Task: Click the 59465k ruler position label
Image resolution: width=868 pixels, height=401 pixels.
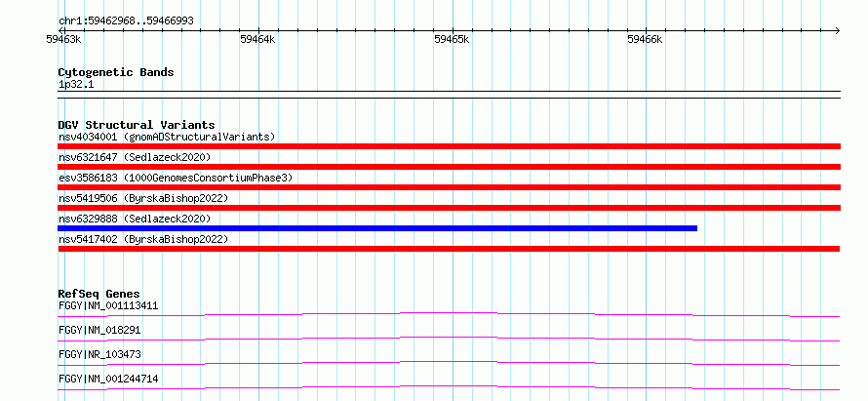Action: [452, 40]
